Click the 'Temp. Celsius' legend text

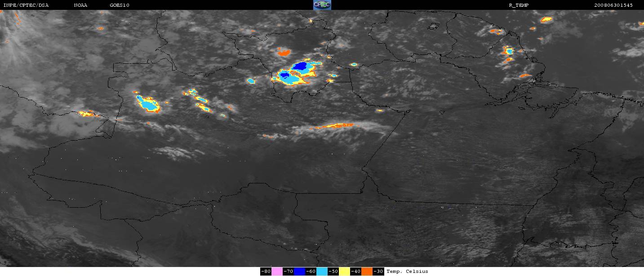pos(408,272)
